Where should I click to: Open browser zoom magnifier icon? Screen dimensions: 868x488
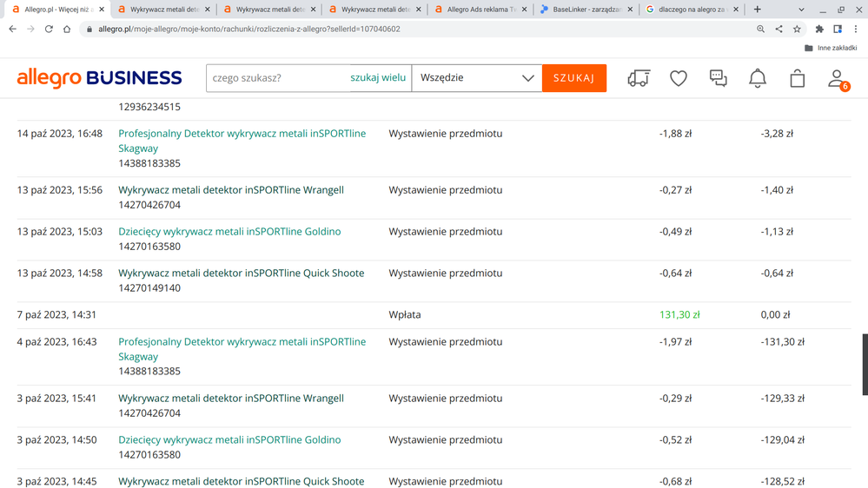pyautogui.click(x=760, y=29)
